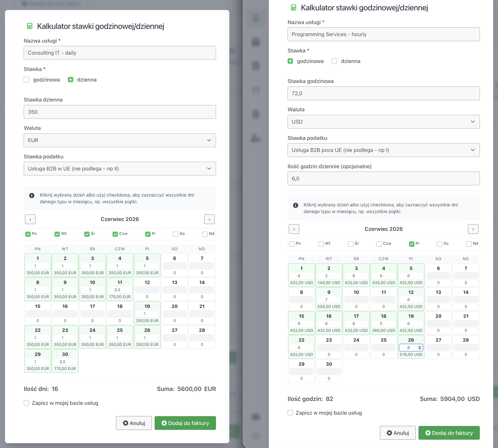The width and height of the screenshot is (498, 448).
Task: Click the 'Suma: 5600,00 EUR' total text
Action: pyautogui.click(x=187, y=389)
